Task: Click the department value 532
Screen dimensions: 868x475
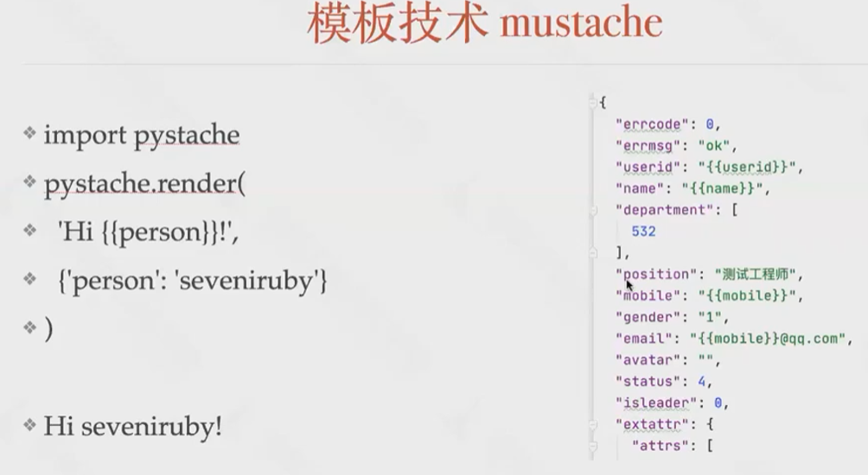Action: tap(643, 231)
